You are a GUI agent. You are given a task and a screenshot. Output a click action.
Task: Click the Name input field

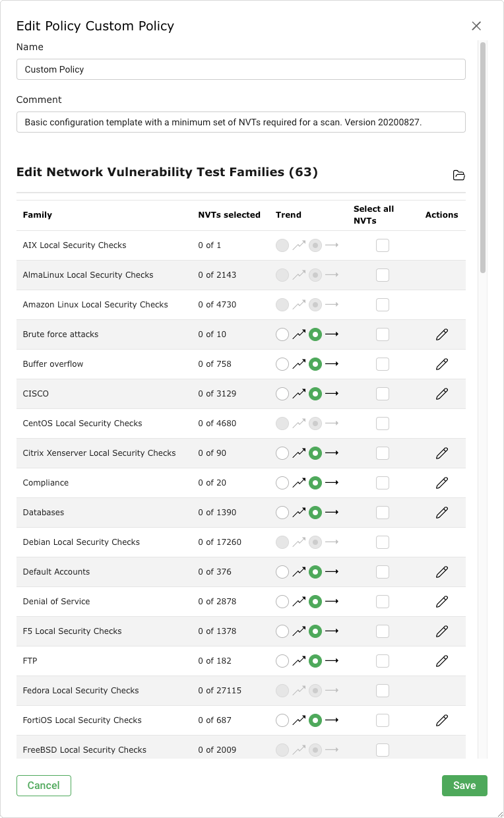coord(241,69)
